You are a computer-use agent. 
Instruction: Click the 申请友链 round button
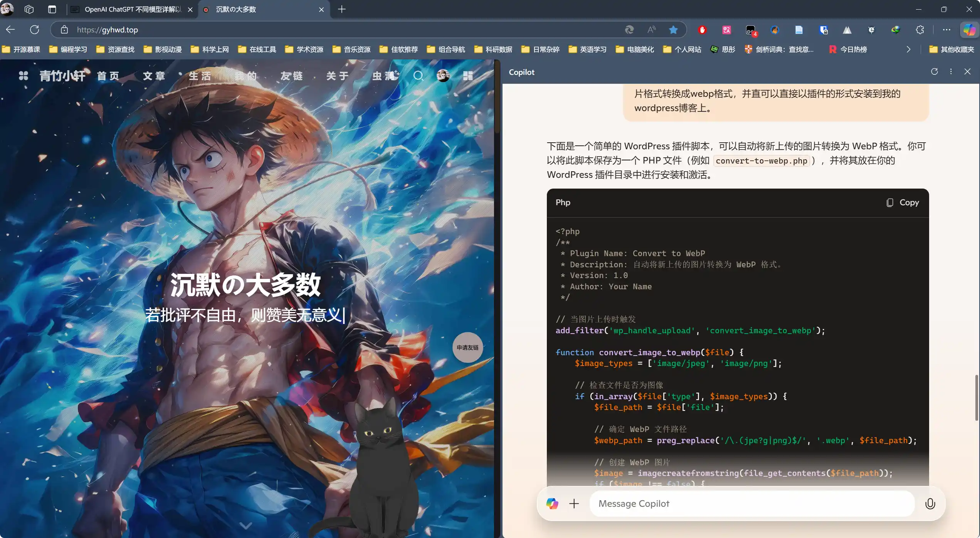[x=467, y=347]
